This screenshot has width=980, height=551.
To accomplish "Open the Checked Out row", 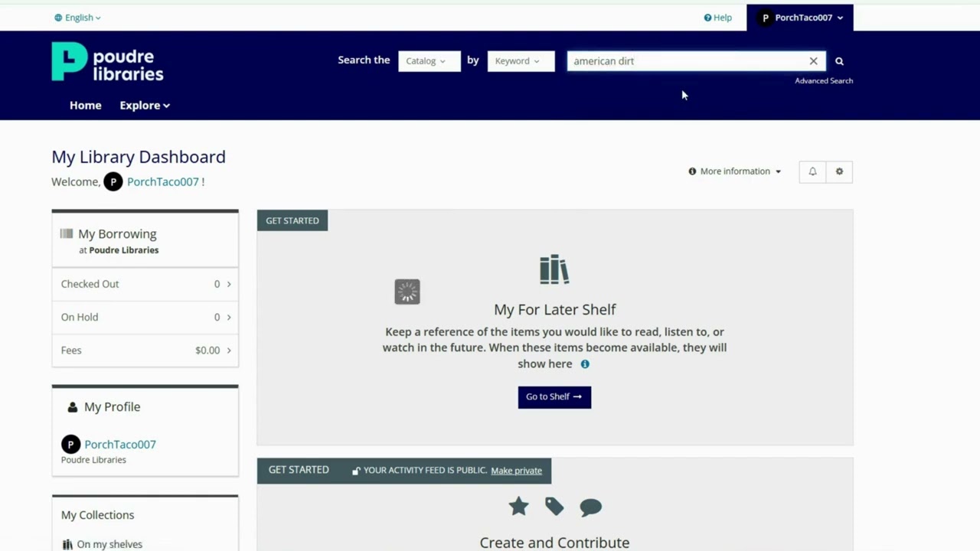I will pyautogui.click(x=145, y=284).
